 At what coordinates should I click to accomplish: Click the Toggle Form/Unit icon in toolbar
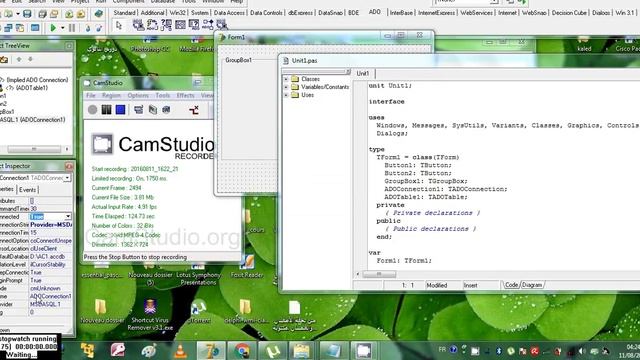click(20, 28)
